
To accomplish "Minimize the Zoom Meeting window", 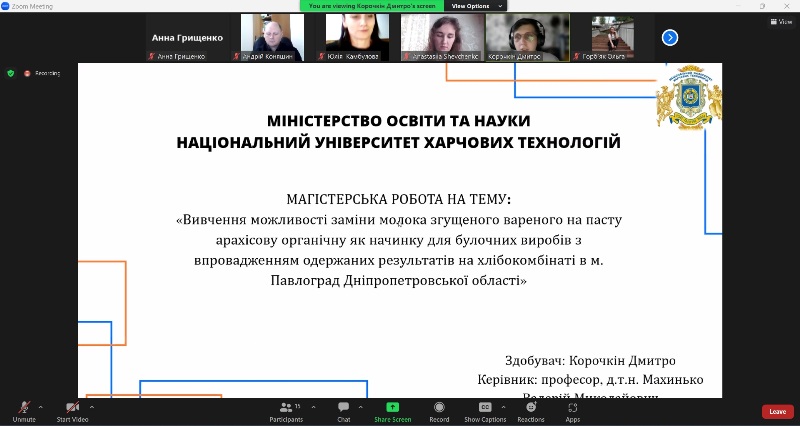I will coord(738,6).
